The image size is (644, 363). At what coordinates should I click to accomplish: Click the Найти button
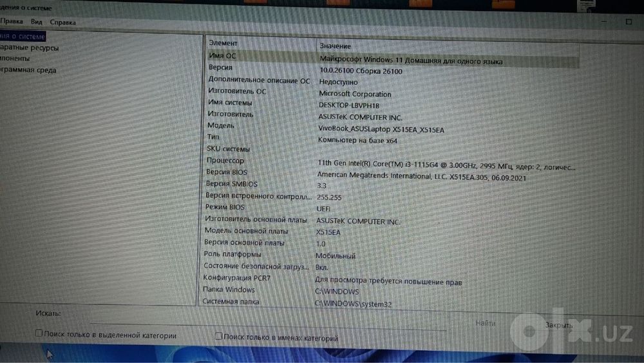tap(486, 323)
